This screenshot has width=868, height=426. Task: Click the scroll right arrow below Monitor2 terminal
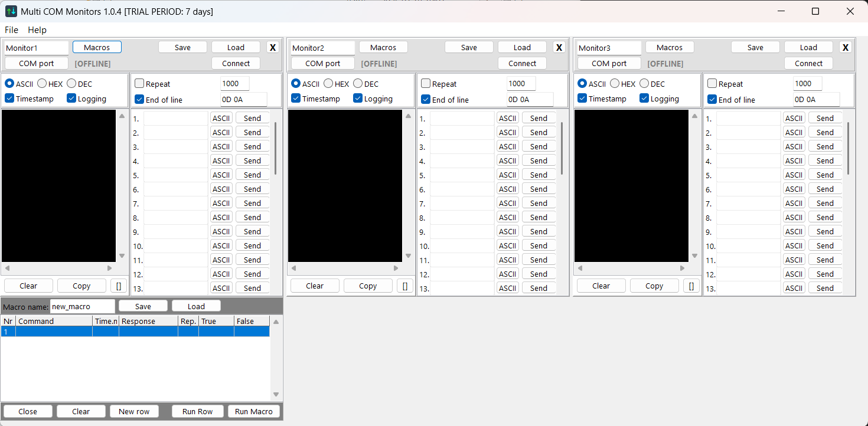[x=396, y=268]
